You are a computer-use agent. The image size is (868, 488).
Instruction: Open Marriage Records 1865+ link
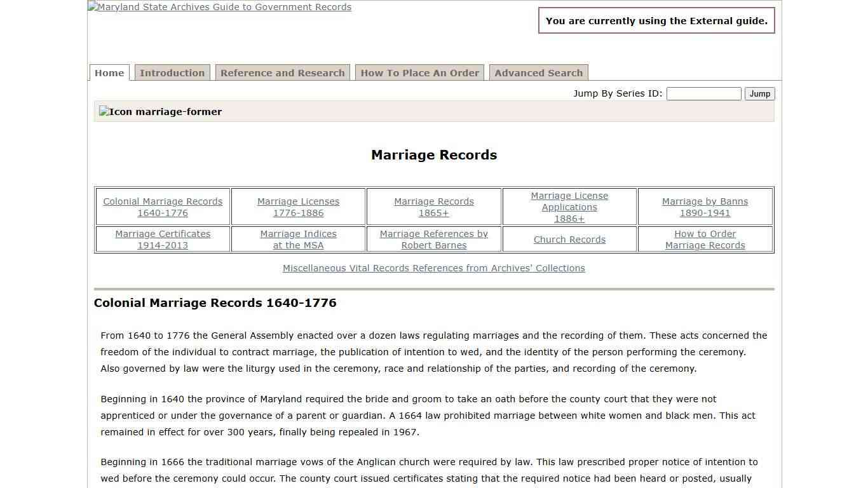click(x=433, y=207)
